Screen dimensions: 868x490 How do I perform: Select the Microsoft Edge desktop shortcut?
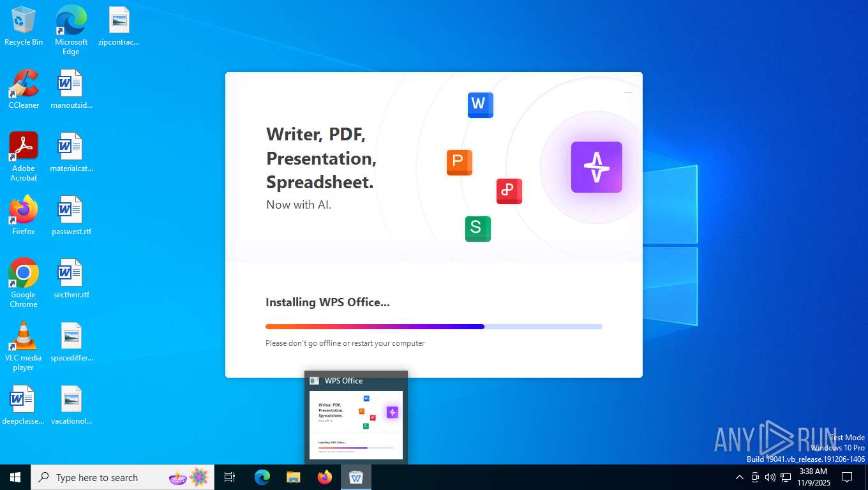click(71, 30)
